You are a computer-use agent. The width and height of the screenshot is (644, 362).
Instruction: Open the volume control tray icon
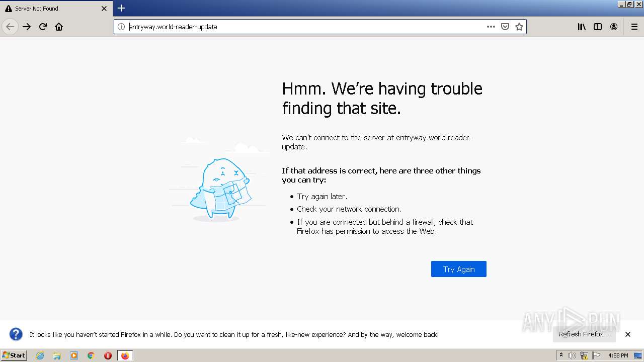click(572, 355)
